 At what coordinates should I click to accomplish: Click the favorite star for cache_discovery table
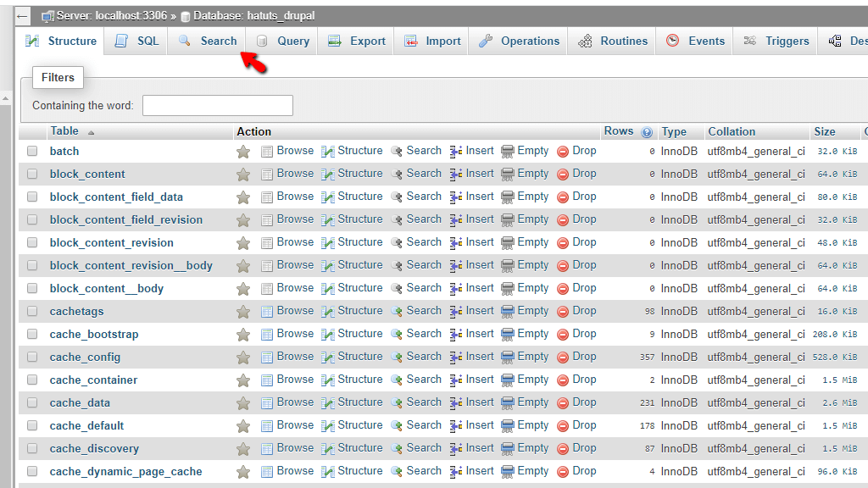(243, 449)
